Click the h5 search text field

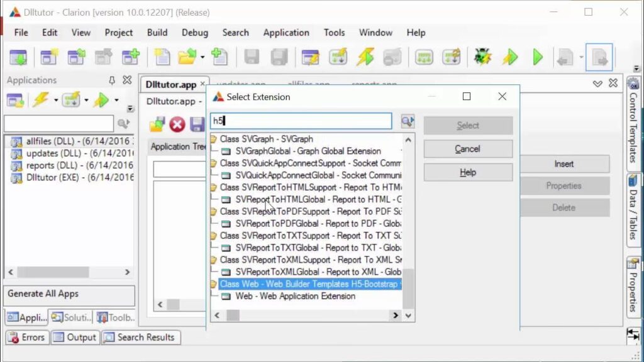[301, 121]
